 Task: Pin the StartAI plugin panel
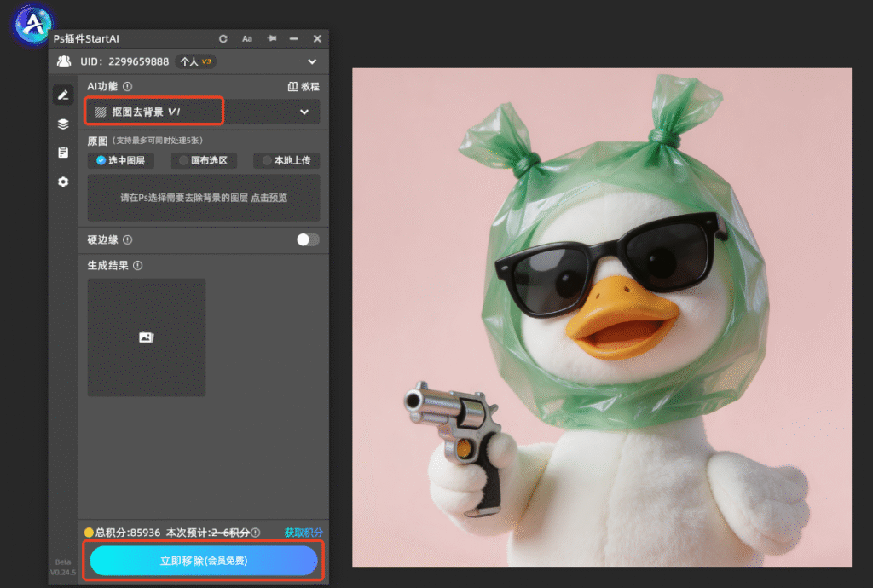click(272, 38)
